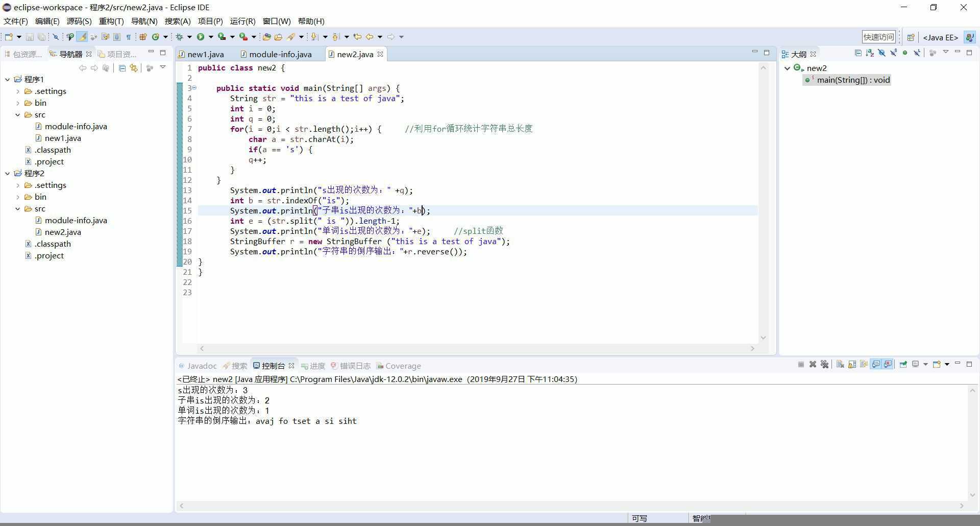Click the editor vertical scrollbar down arrow
Screen dimensions: 980x526
coord(764,338)
